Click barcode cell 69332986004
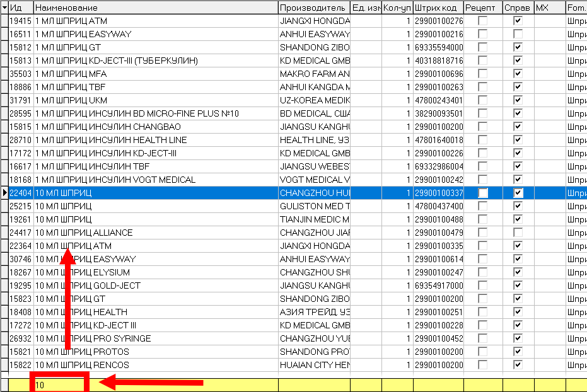The width and height of the screenshot is (587, 392). pyautogui.click(x=438, y=166)
